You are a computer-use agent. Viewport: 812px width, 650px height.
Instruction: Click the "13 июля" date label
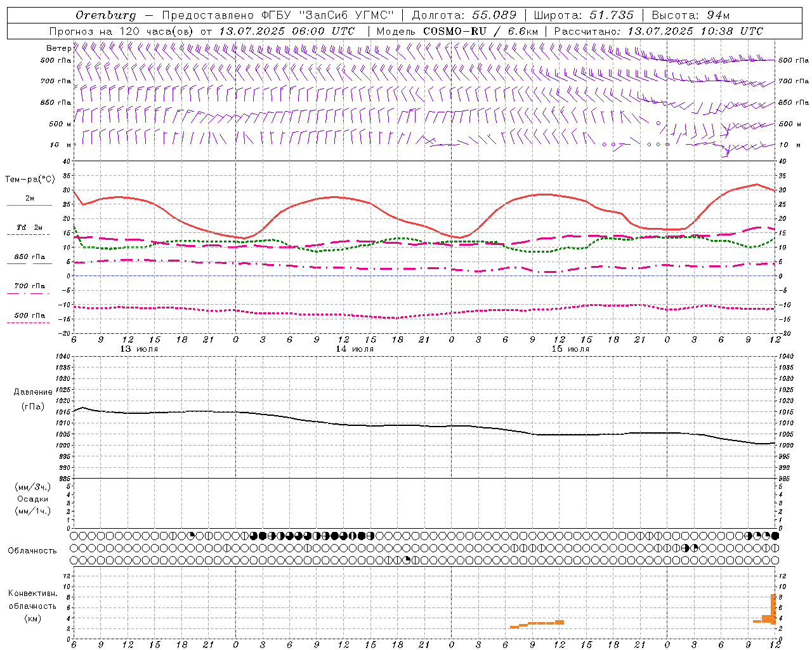(140, 349)
